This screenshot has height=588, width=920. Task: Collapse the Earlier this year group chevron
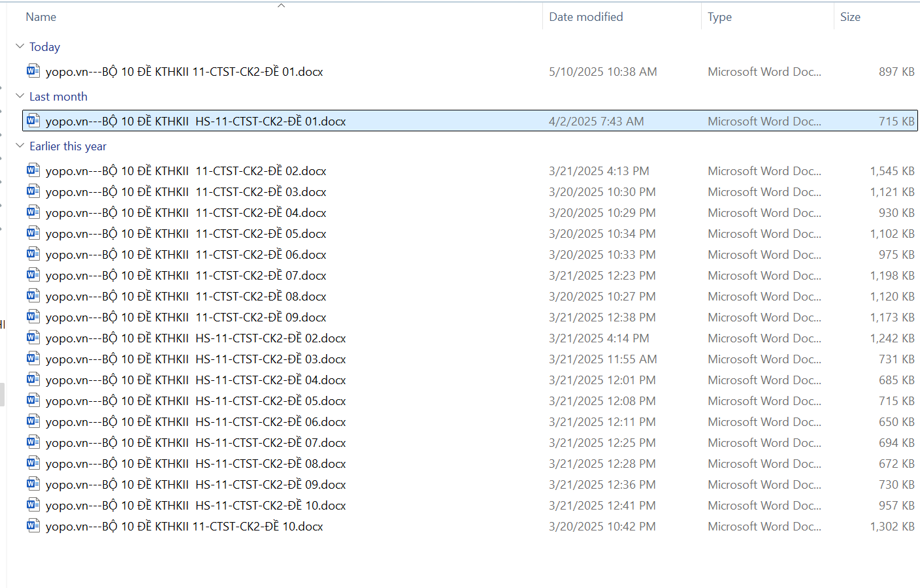tap(20, 146)
